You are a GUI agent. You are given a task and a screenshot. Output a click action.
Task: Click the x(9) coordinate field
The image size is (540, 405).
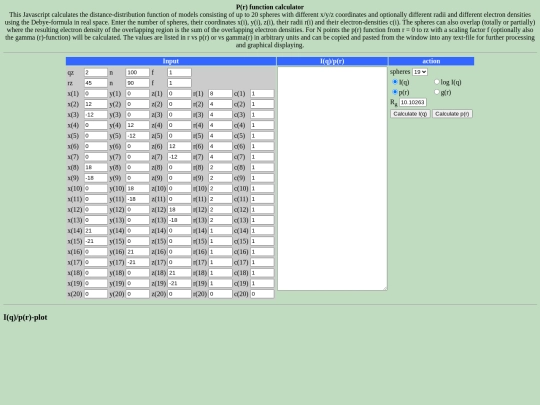tap(96, 178)
